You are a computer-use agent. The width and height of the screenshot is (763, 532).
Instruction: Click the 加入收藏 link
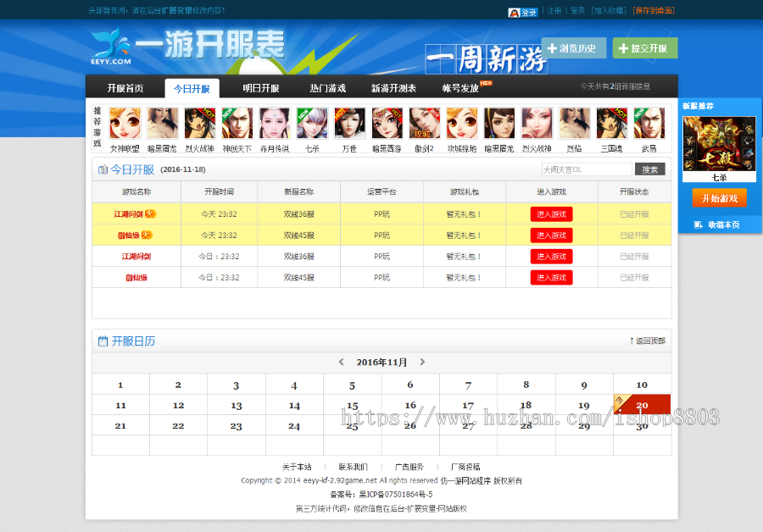click(609, 11)
